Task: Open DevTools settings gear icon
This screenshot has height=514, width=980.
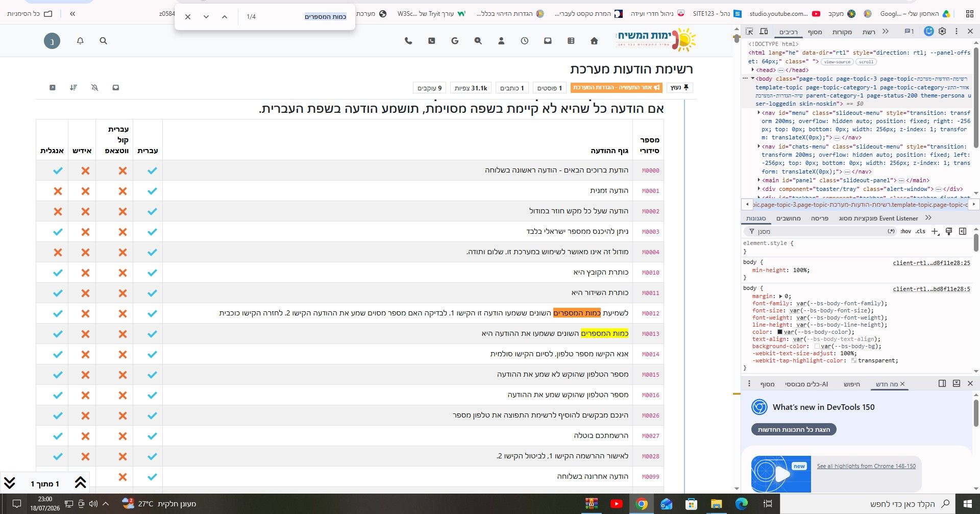Action: (942, 32)
